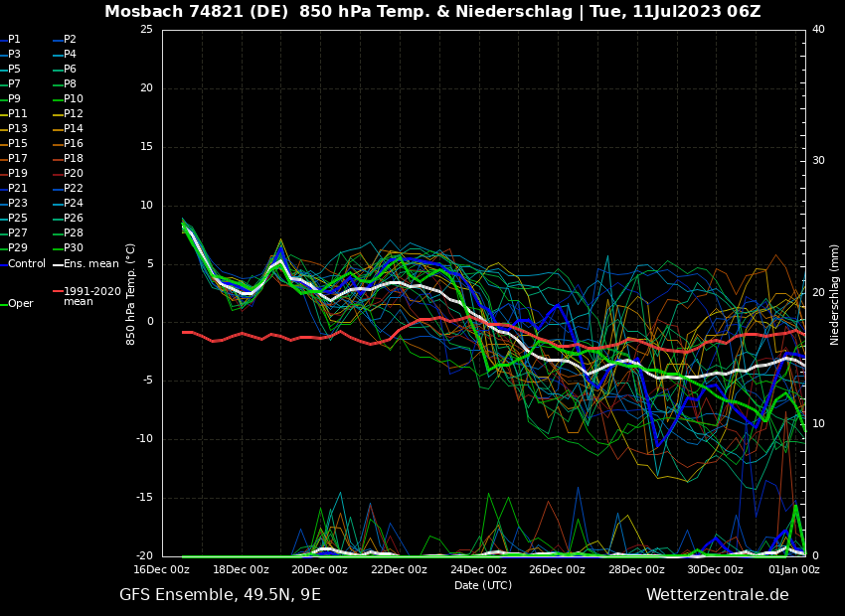The width and height of the screenshot is (845, 616).
Task: Click the P19 legend label
Action: click(18, 174)
